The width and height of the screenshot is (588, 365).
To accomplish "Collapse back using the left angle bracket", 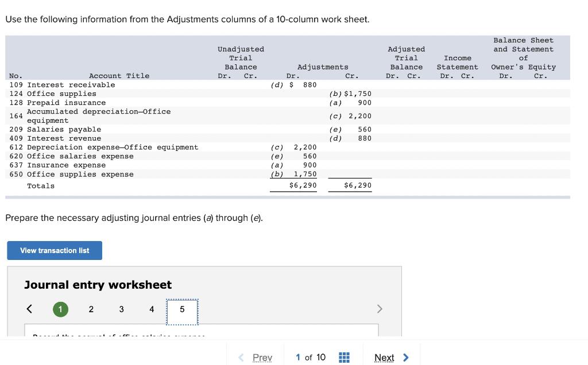I will [x=29, y=308].
